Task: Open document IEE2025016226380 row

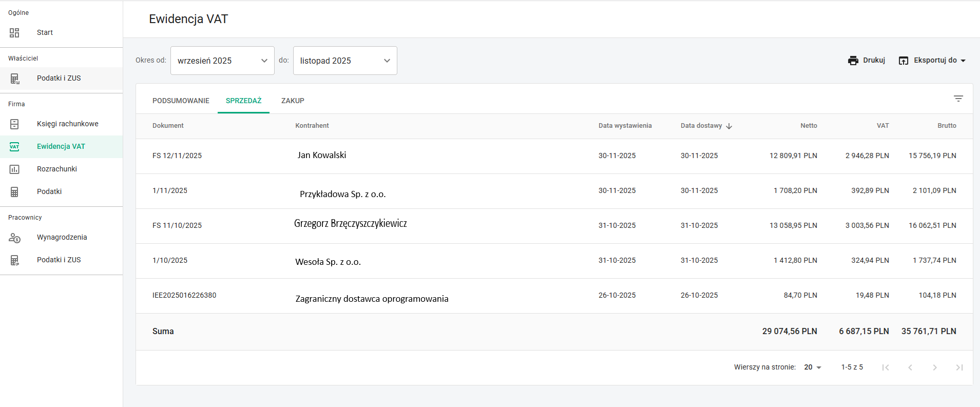Action: click(x=554, y=296)
